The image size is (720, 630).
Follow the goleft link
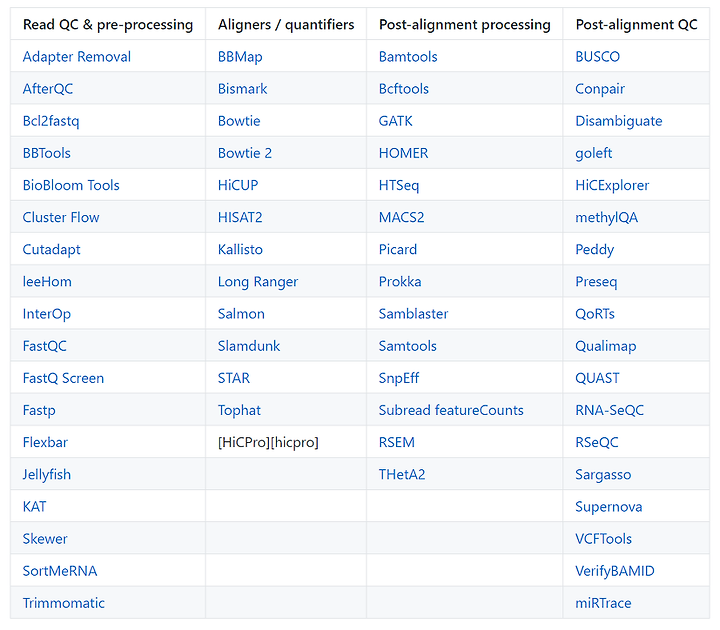click(x=594, y=153)
